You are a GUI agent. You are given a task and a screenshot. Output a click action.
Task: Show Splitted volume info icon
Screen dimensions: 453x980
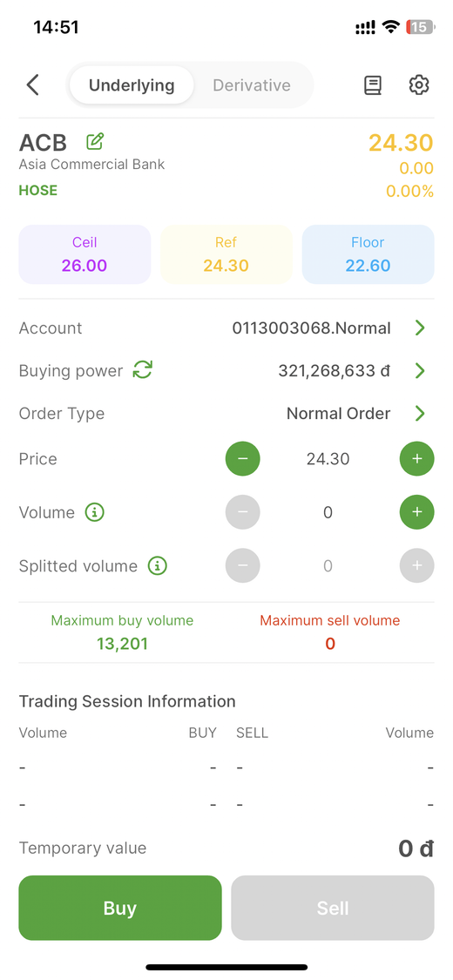tap(158, 566)
